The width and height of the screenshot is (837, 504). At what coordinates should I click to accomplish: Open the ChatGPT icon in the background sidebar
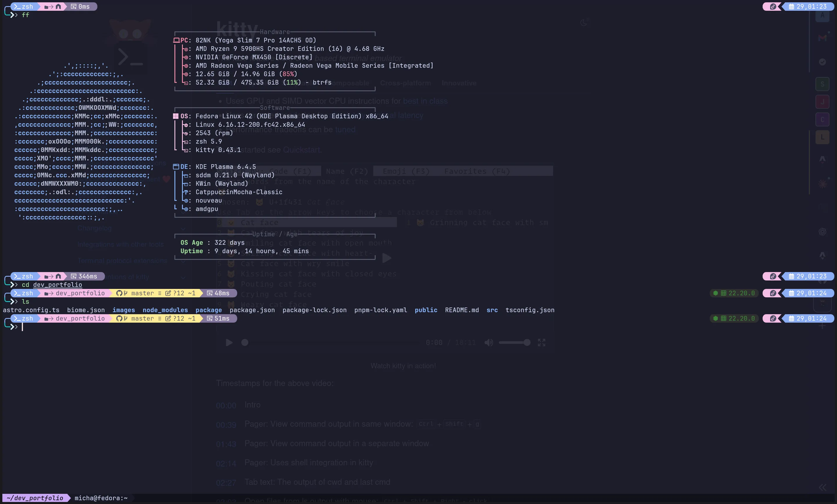[x=822, y=232]
